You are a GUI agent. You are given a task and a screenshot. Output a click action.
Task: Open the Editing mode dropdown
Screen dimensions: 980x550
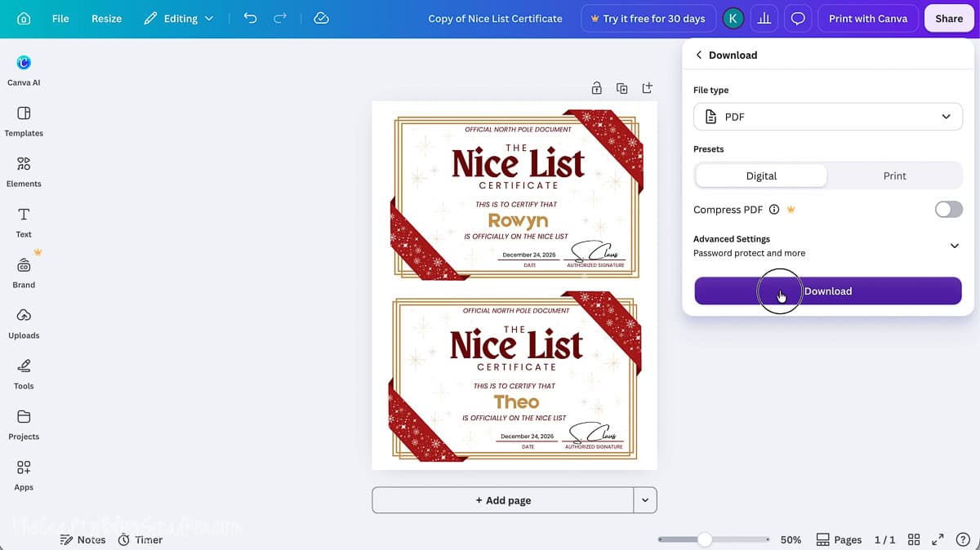(x=179, y=18)
